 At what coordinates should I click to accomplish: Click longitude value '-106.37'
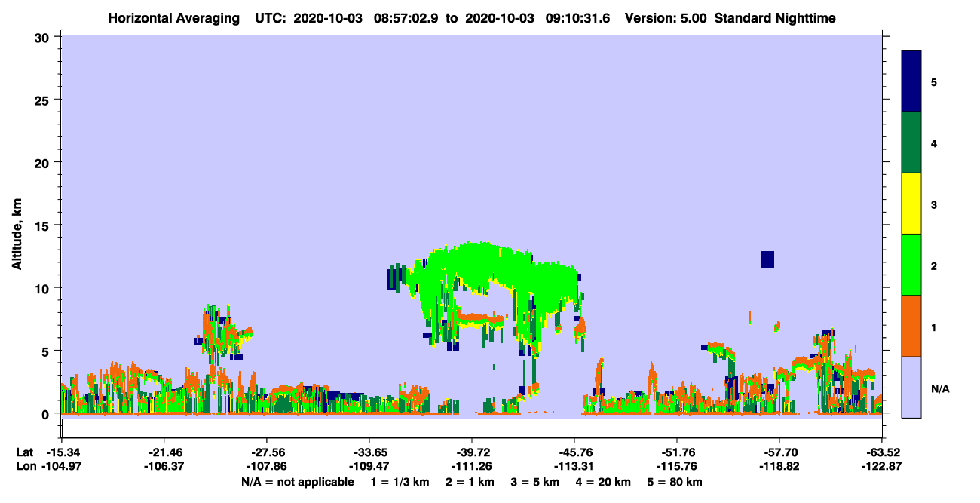pos(164,466)
